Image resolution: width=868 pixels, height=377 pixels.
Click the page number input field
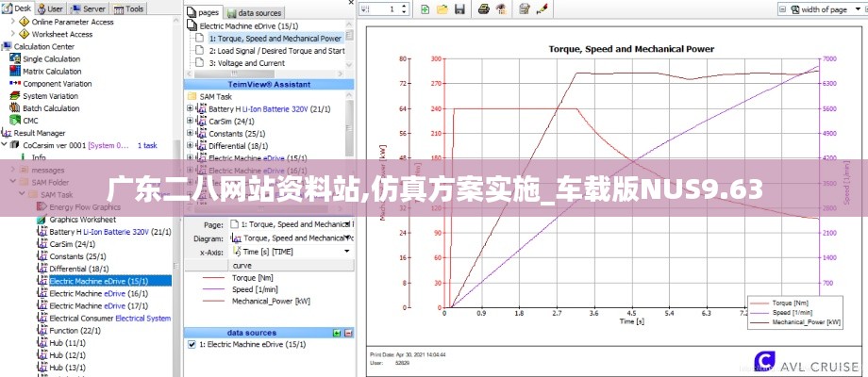coord(385,8)
